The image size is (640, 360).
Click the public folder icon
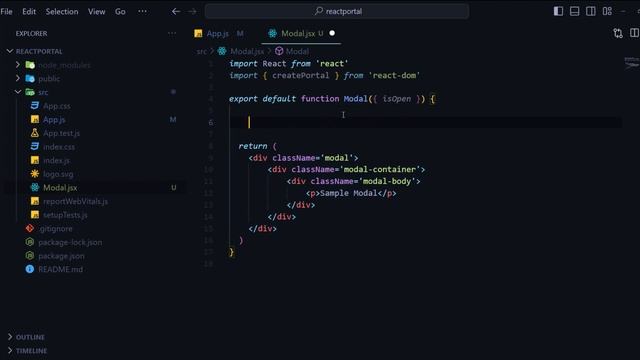[30, 78]
